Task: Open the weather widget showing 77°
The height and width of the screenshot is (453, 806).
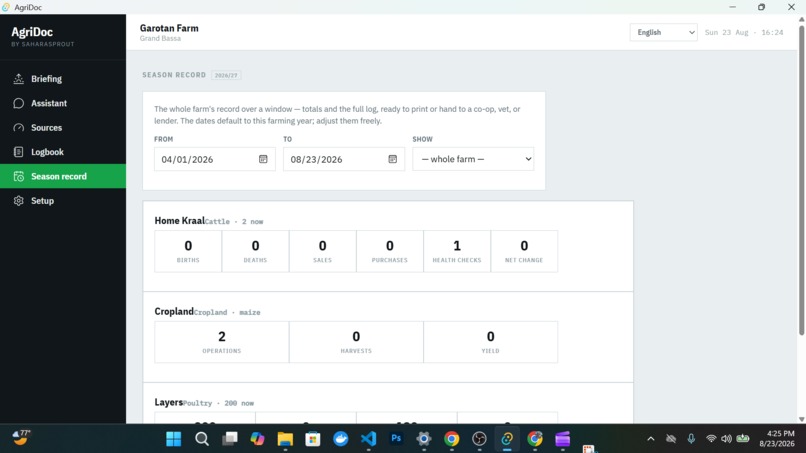Action: tap(21, 438)
